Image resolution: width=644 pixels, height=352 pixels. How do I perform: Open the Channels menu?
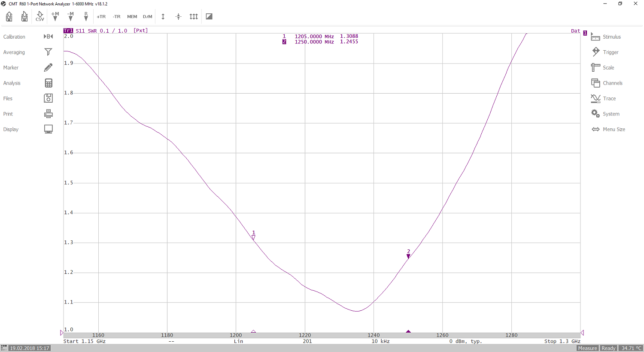click(x=607, y=83)
